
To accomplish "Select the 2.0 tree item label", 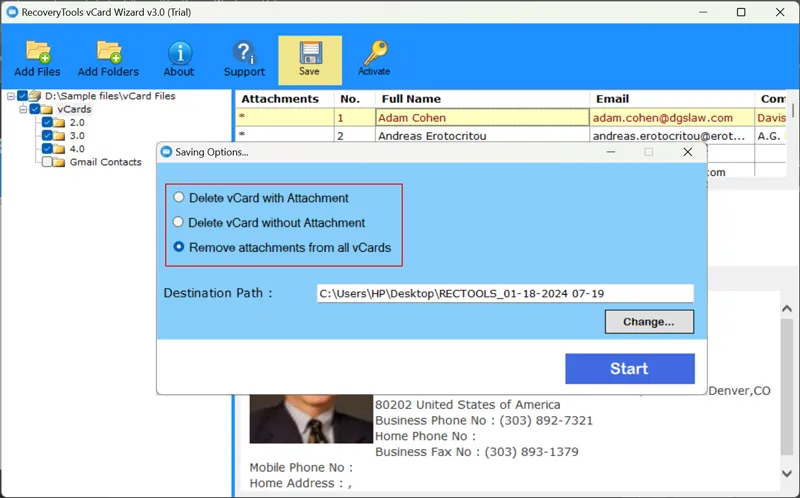I will [77, 122].
